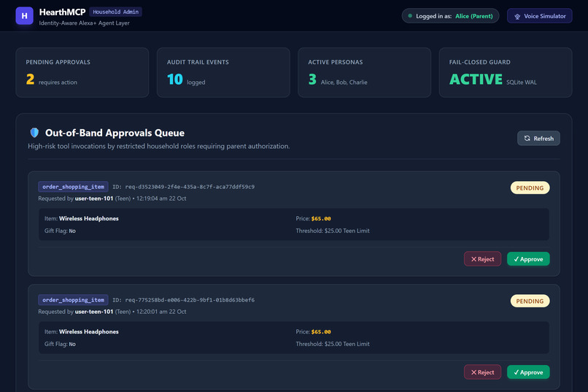The image size is (588, 392).
Task: Click the Household Admin badge
Action: click(x=115, y=12)
